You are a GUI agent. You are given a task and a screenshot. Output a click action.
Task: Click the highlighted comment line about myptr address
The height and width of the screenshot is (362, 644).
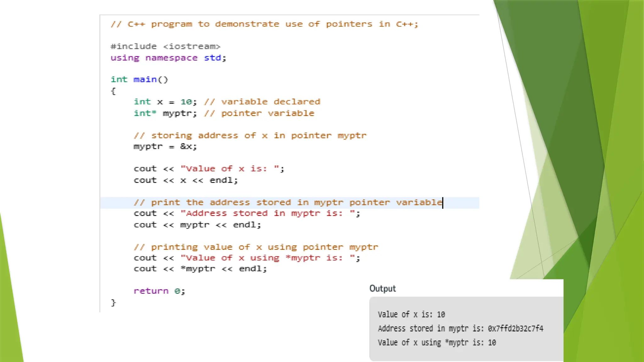[288, 203]
